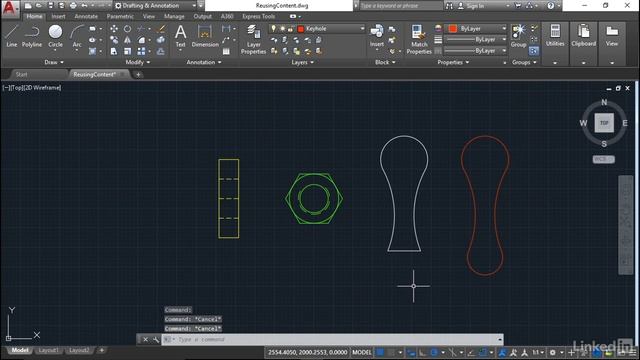Select the Rotate tool in Modify panel

127,29
